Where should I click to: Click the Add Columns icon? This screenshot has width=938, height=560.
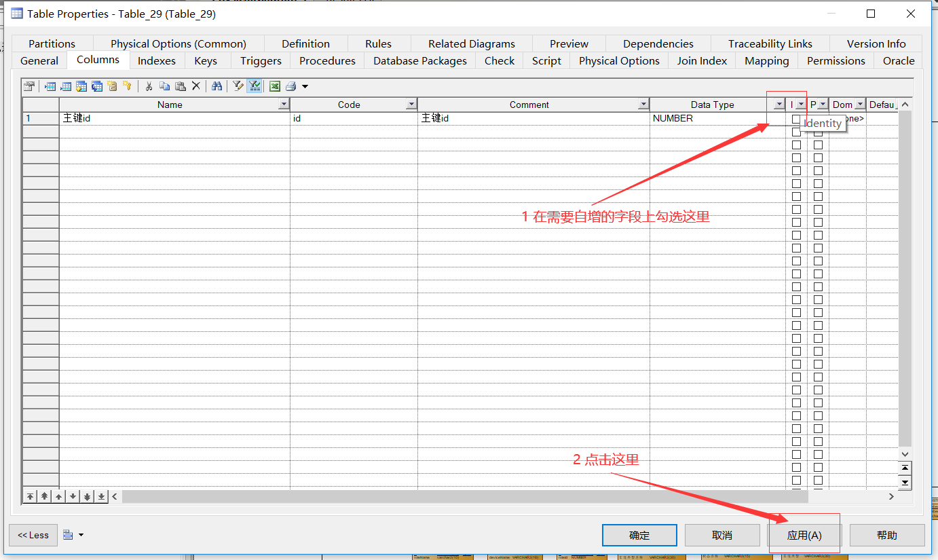point(81,86)
